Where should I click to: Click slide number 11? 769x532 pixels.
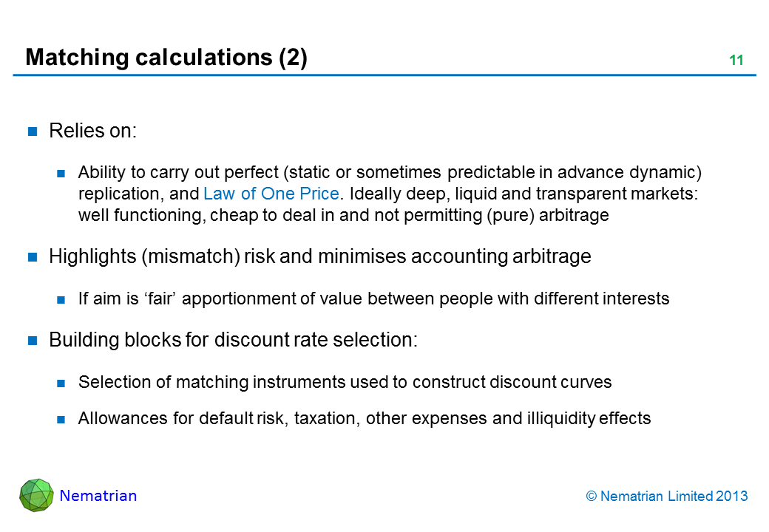[x=736, y=61]
